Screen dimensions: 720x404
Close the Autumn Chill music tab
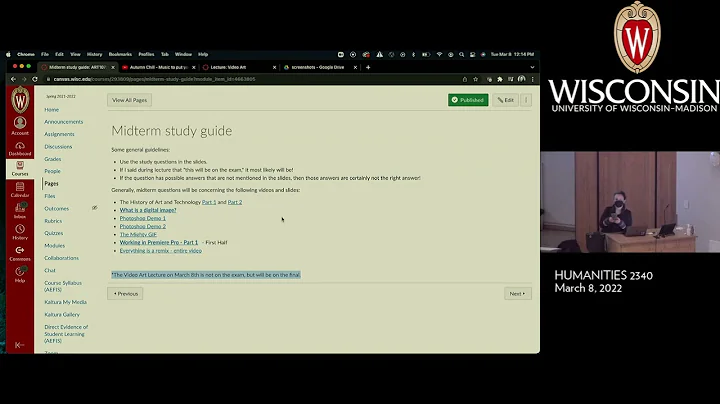click(x=194, y=67)
